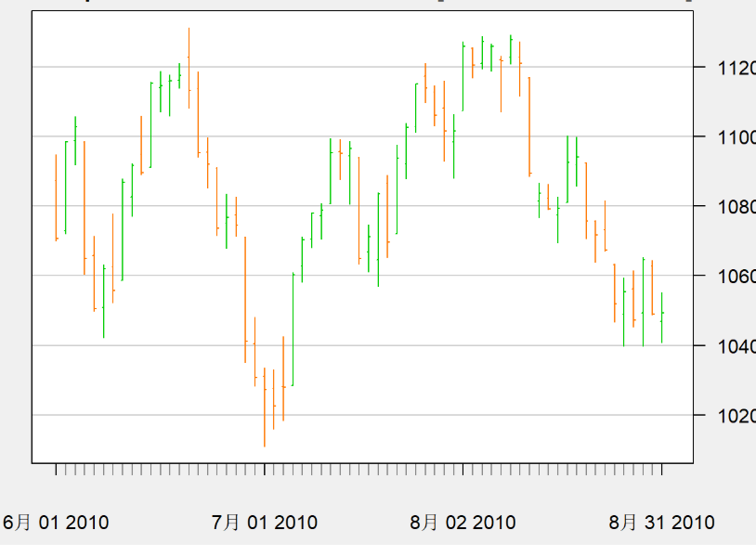Click the tick mark beside the 1040 label
Image resolution: width=756 pixels, height=556 pixels.
pos(697,345)
